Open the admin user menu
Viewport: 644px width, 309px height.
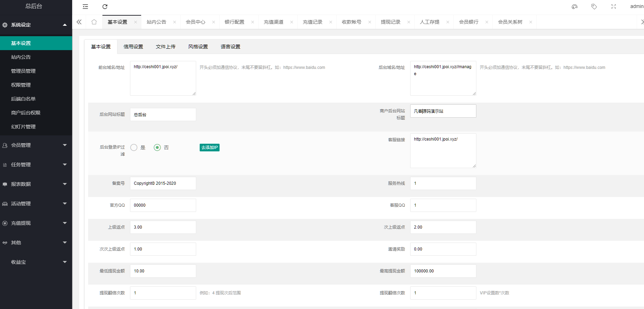637,6
